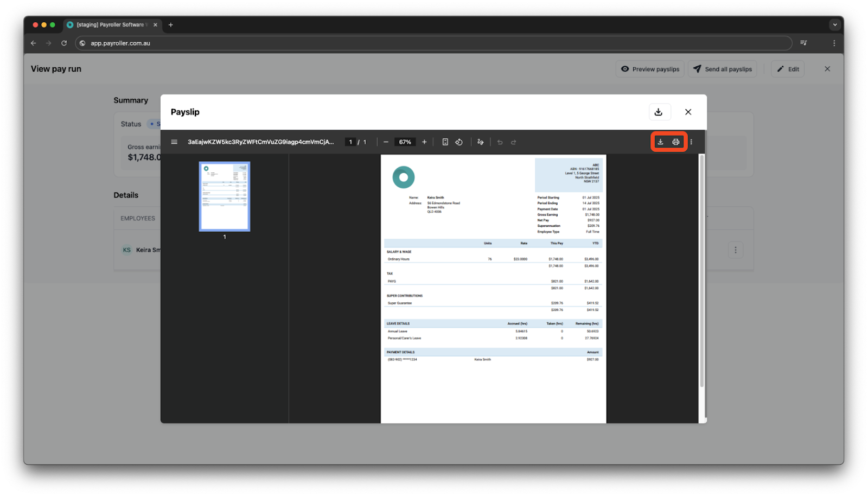Download the PDF from the viewer toolbar
The image size is (868, 496).
click(x=660, y=142)
